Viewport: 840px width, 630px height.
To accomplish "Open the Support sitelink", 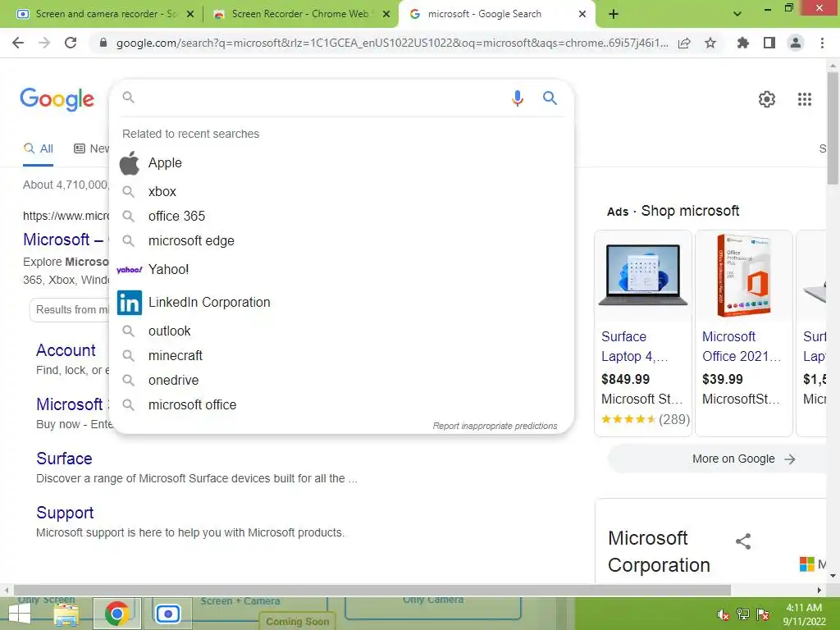I will pyautogui.click(x=65, y=513).
